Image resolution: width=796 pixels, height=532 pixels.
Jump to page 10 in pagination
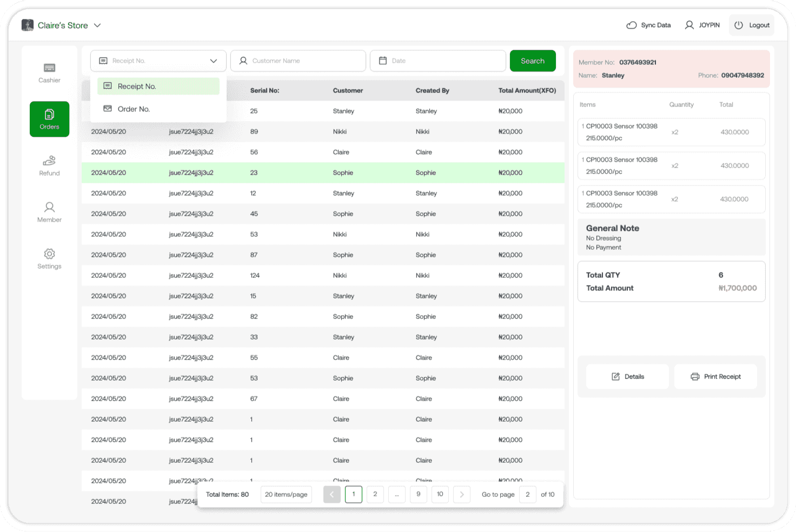point(440,494)
